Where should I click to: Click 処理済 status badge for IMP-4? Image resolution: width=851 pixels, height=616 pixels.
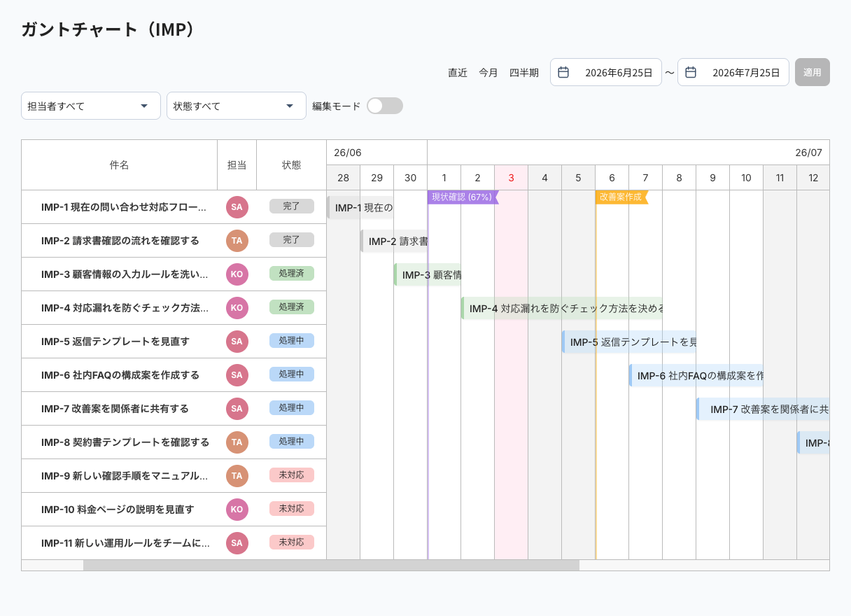(x=292, y=307)
